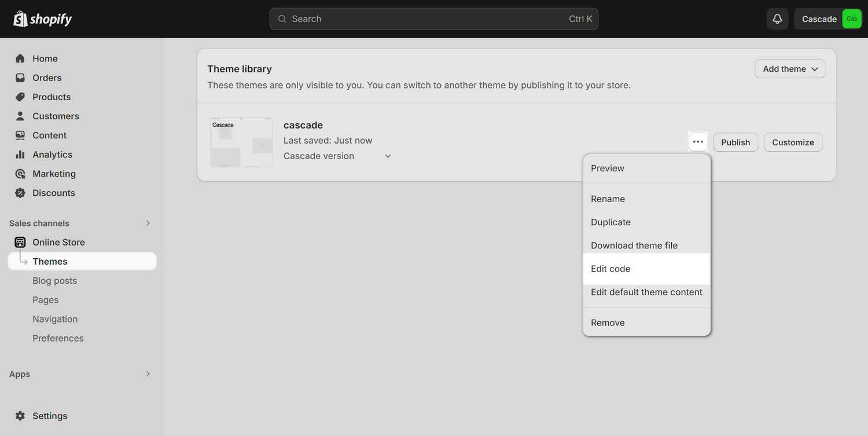Click the Theme library heading
The height and width of the screenshot is (436, 868).
240,69
